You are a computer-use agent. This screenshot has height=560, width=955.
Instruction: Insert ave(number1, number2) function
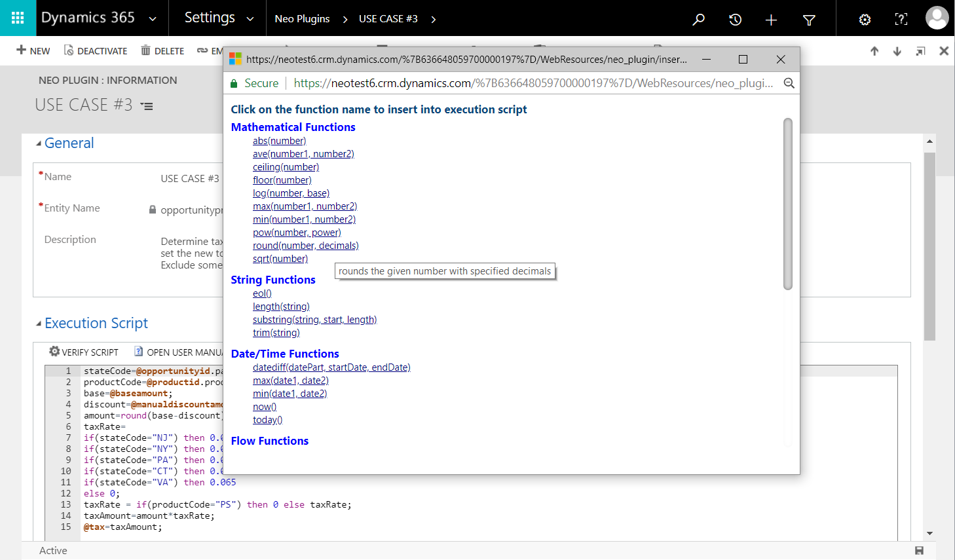(x=303, y=154)
